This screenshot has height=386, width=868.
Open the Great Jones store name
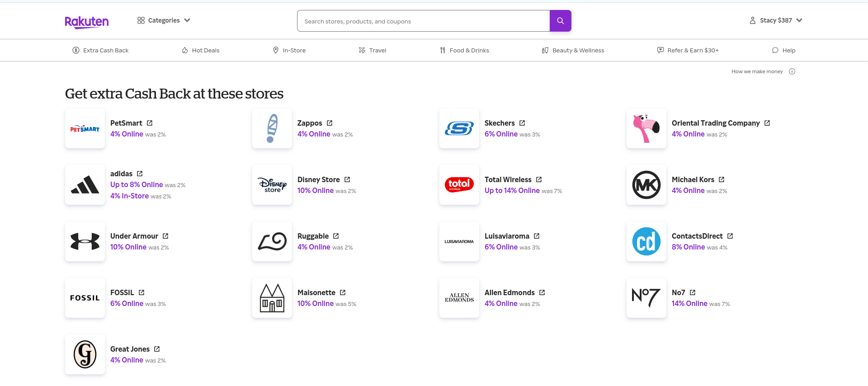tap(130, 349)
